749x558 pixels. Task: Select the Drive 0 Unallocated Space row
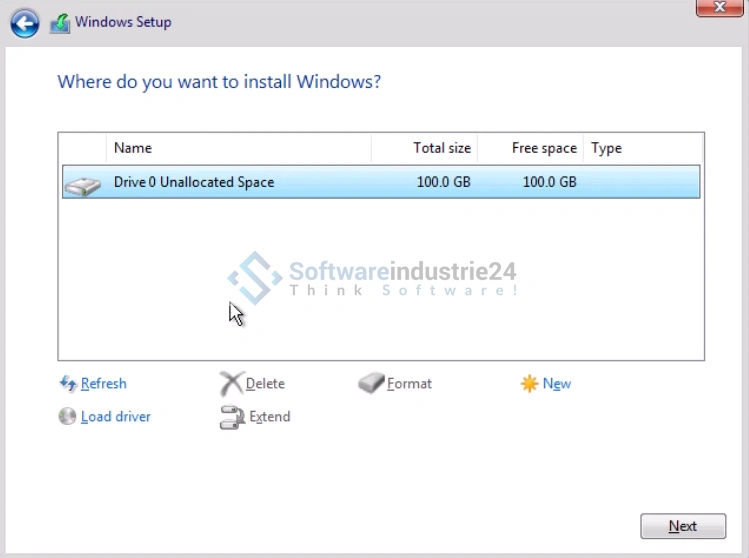pyautogui.click(x=380, y=183)
